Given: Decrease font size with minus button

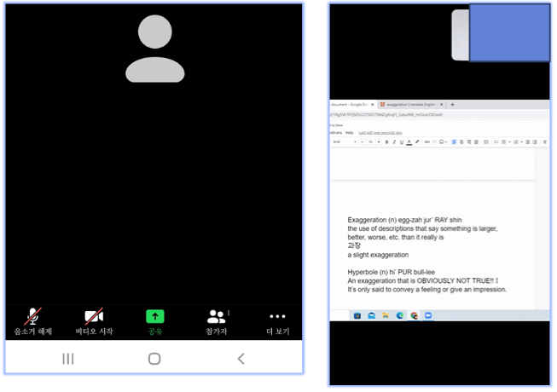Looking at the screenshot, I should coord(362,142).
